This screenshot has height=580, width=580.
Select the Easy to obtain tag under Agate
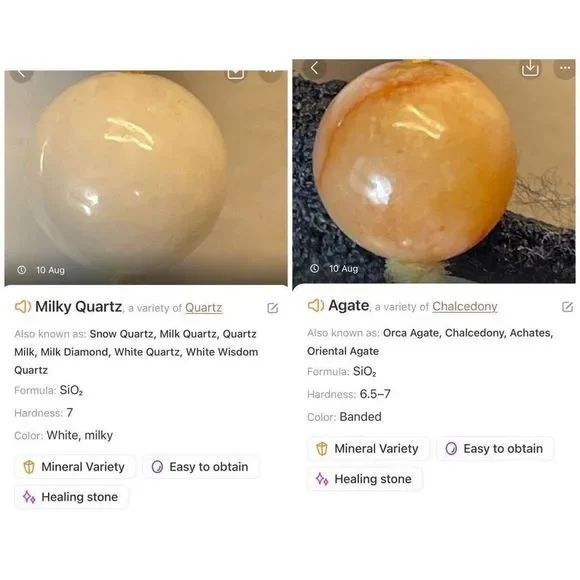click(x=495, y=449)
